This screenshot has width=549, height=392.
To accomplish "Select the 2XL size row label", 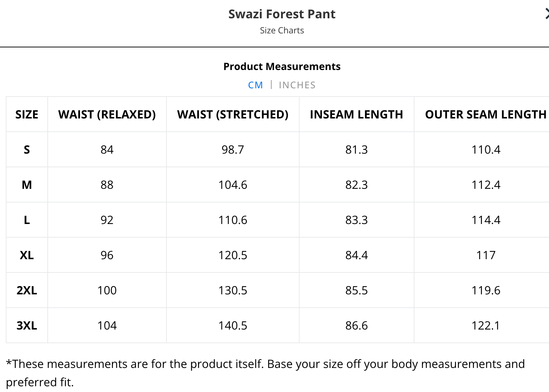I will 27,290.
